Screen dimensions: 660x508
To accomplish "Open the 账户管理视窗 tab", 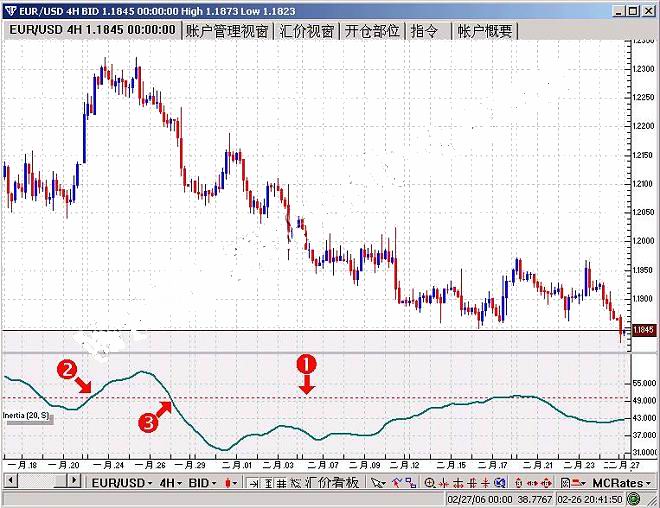I will click(x=227, y=31).
